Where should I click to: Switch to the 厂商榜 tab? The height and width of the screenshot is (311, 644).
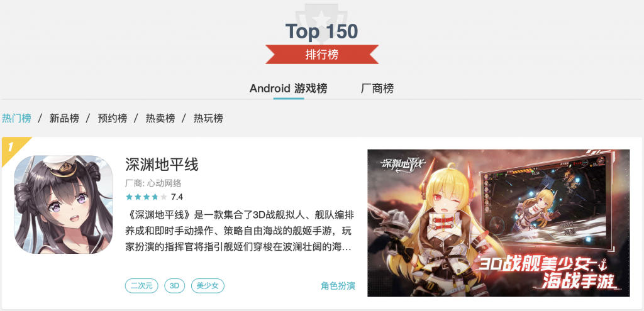[377, 89]
